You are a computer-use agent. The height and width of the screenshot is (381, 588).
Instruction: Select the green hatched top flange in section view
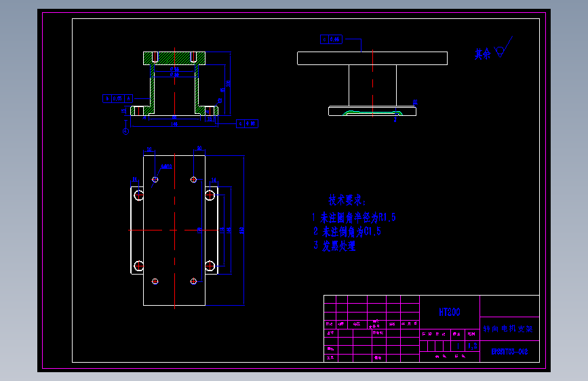click(174, 58)
